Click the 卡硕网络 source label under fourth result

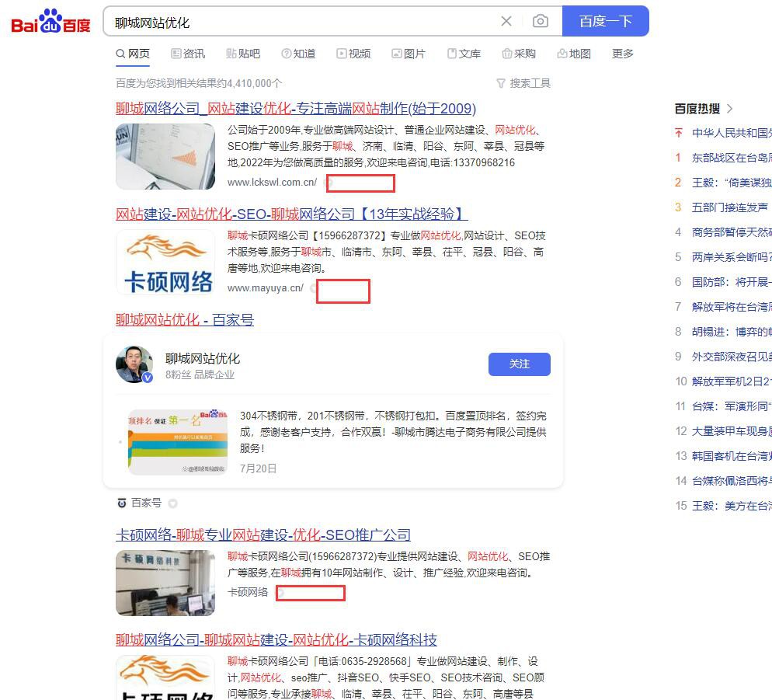tap(248, 592)
